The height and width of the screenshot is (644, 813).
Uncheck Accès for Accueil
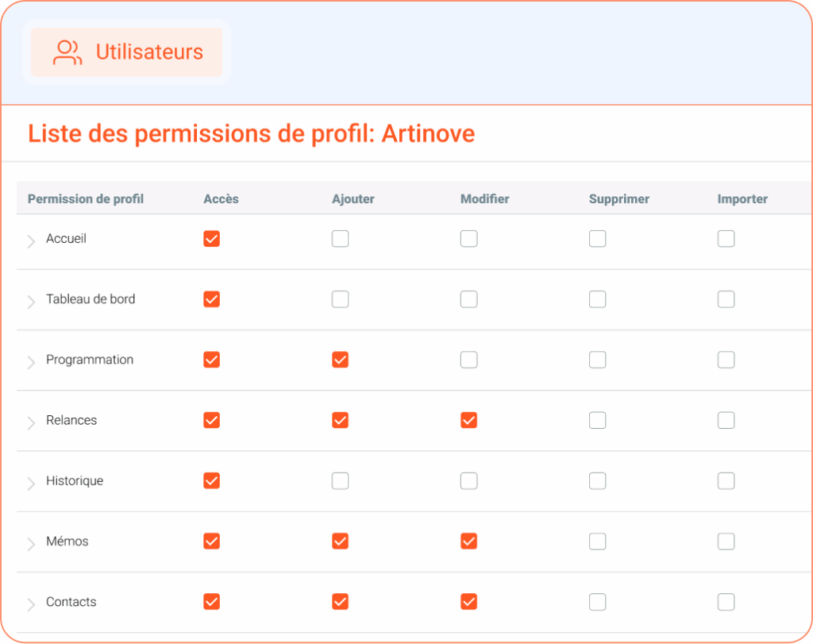(211, 238)
